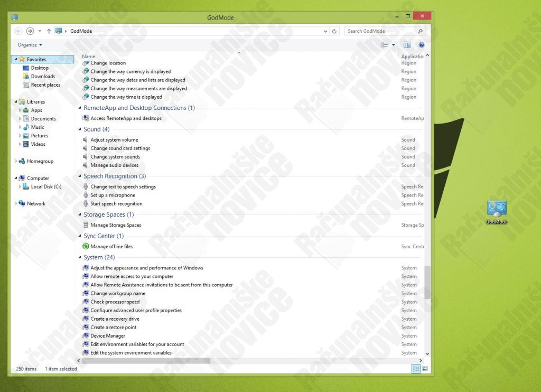Select Configure advanced user profile properties

[x=136, y=310]
